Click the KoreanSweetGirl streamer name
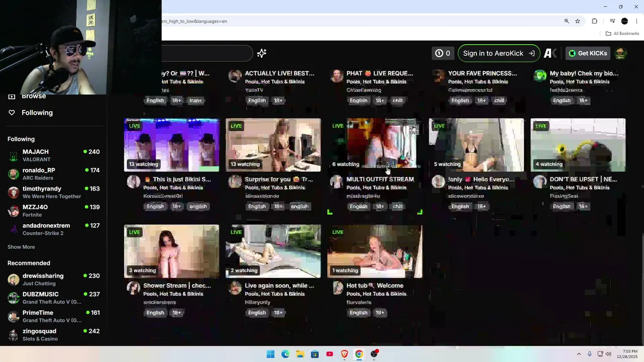The width and height of the screenshot is (644, 362). (x=163, y=196)
